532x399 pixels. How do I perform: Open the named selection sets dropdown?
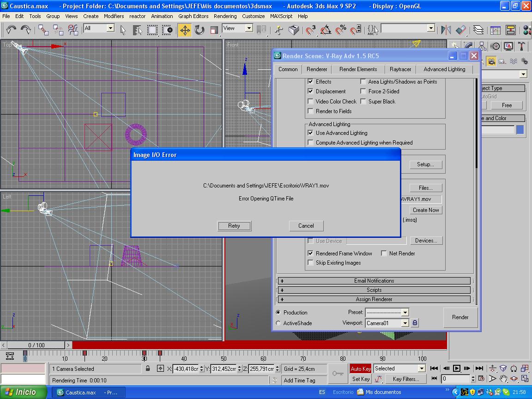click(431, 28)
